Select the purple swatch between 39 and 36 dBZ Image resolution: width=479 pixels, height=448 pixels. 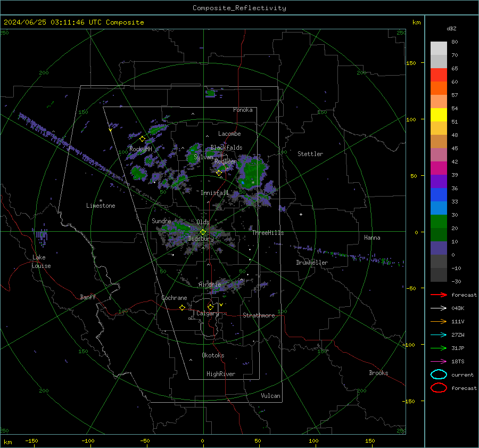439,181
